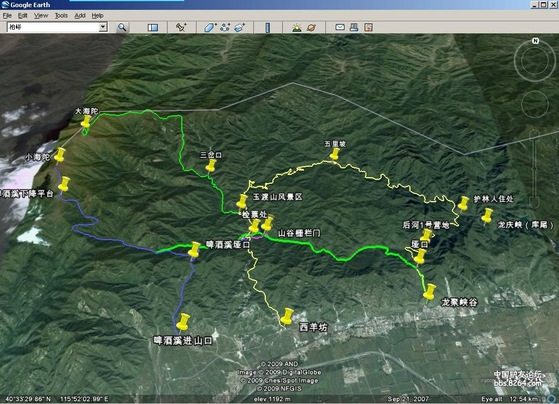Click the email view icon
Image resolution: width=559 pixels, height=404 pixels.
[x=340, y=27]
